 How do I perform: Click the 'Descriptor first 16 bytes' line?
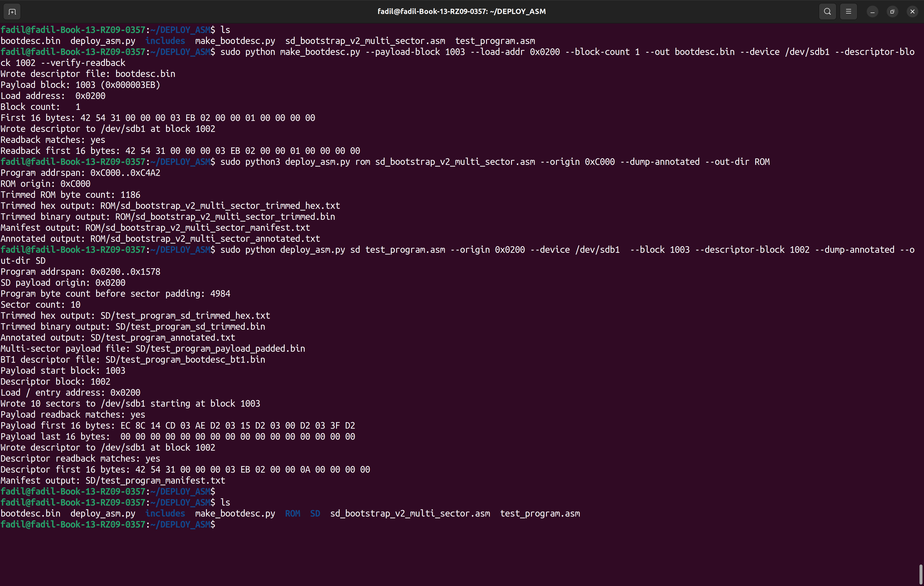(x=185, y=470)
